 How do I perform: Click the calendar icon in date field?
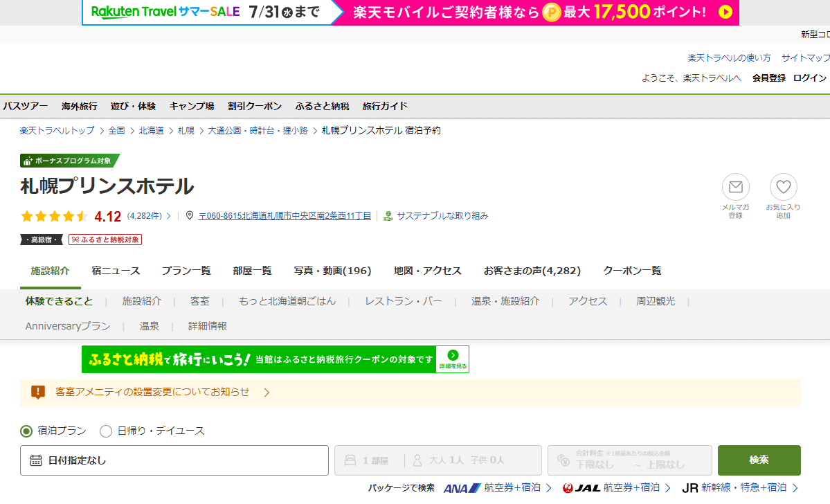[x=35, y=460]
